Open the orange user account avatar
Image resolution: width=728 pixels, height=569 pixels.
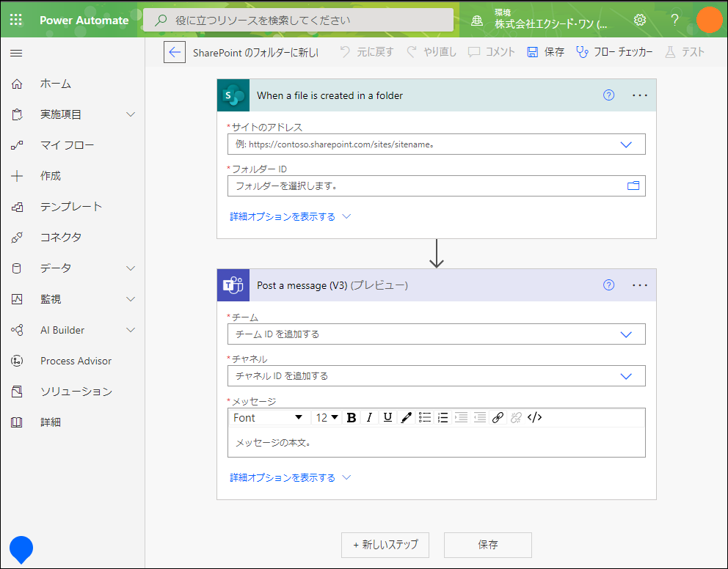point(709,20)
